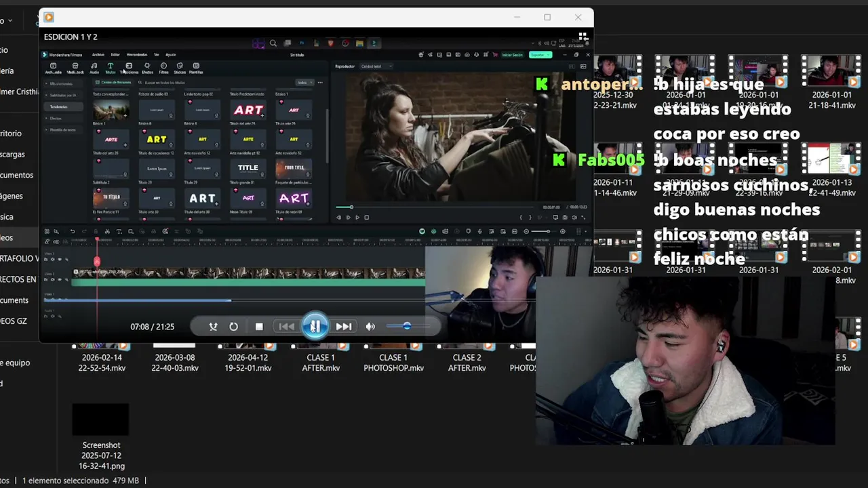Toggle the Video 3 track eye icon

60,259
